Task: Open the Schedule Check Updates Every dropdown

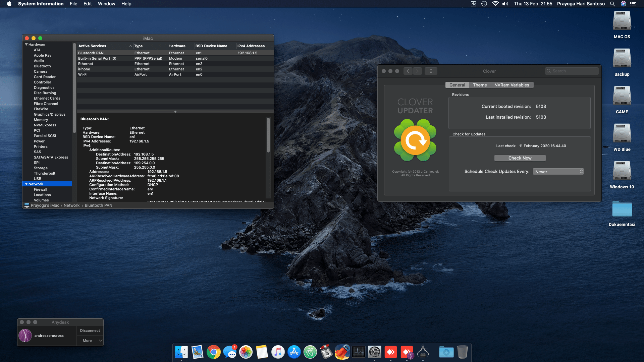Action: coord(558,171)
